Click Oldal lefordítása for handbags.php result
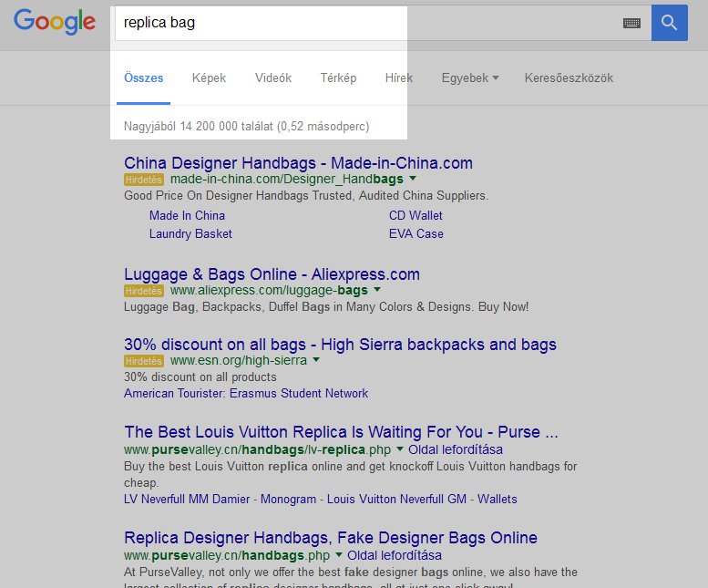708x588 pixels. tap(395, 555)
